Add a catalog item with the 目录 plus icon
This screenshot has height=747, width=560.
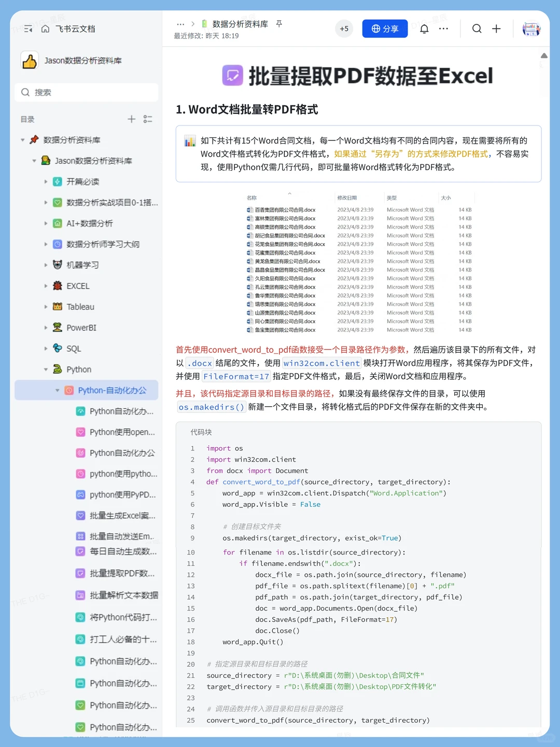(x=132, y=119)
